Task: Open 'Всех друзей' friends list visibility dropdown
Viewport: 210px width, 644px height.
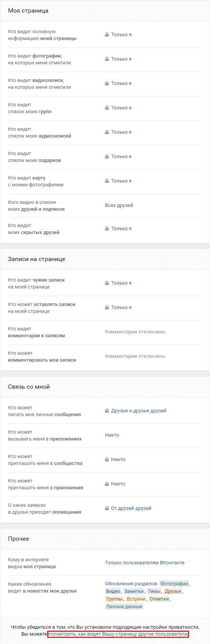Action: [119, 205]
